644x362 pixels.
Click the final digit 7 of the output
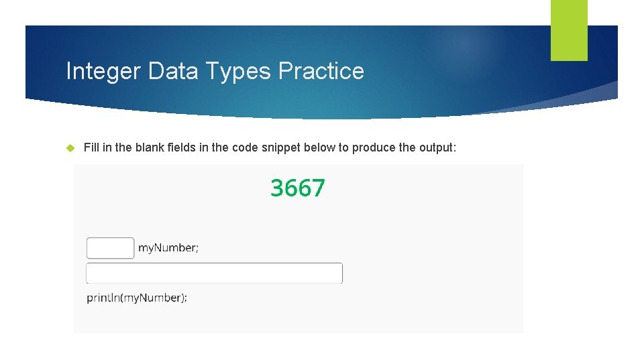tap(318, 188)
